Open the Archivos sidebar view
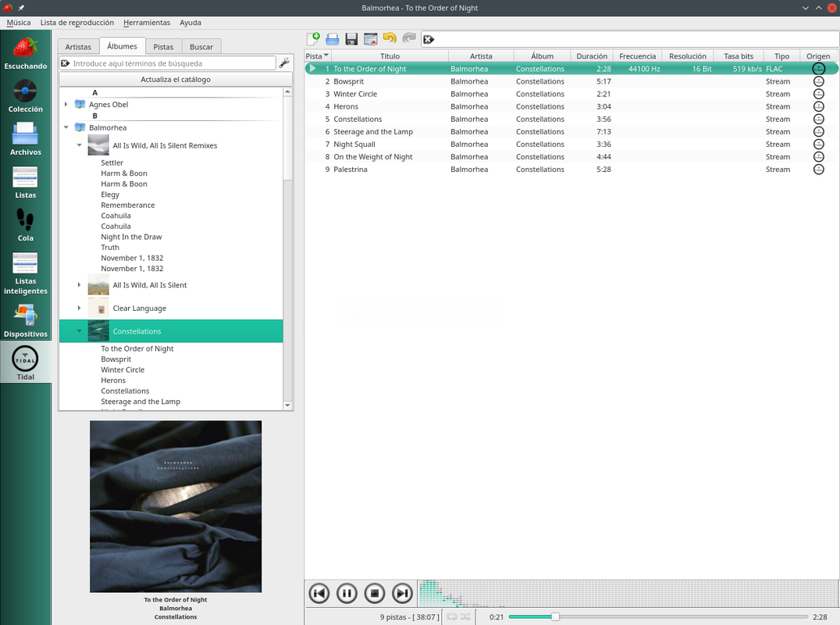The image size is (840, 625). pos(25,139)
